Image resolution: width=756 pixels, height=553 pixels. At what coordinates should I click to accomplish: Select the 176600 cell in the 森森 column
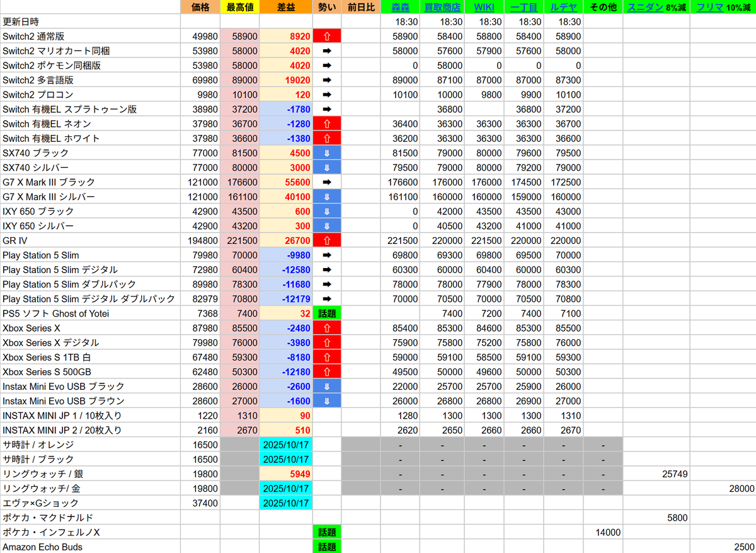coord(401,182)
